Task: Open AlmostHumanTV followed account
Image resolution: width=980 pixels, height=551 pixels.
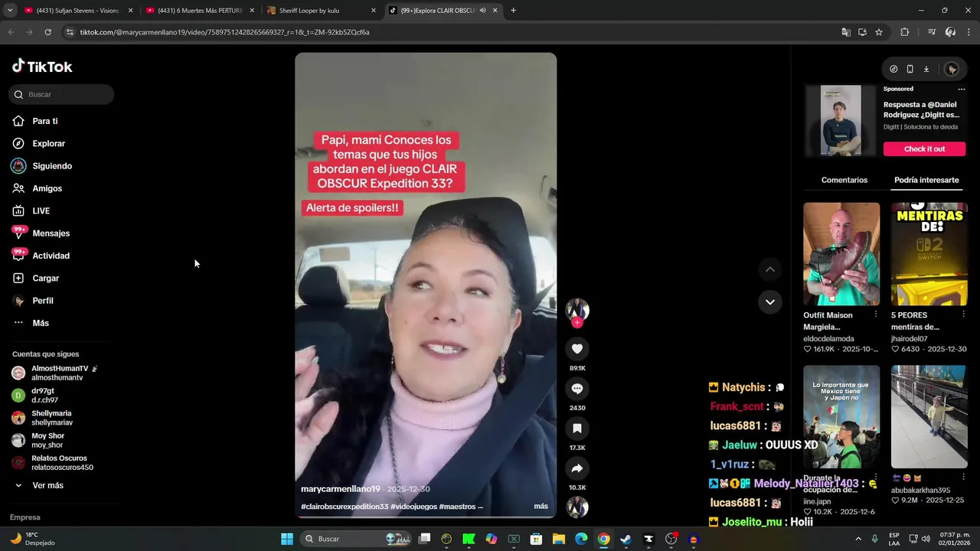Action: [55, 373]
